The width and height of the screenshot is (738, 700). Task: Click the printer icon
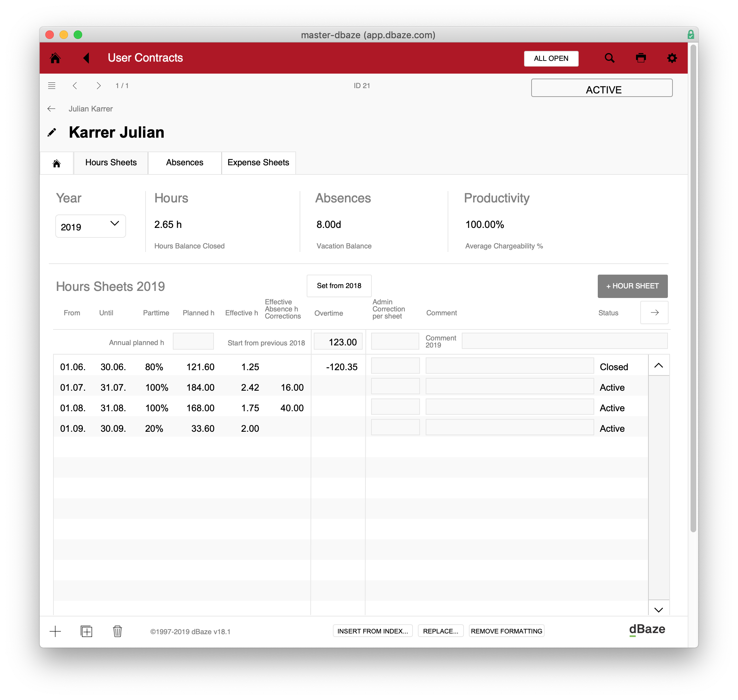[641, 58]
